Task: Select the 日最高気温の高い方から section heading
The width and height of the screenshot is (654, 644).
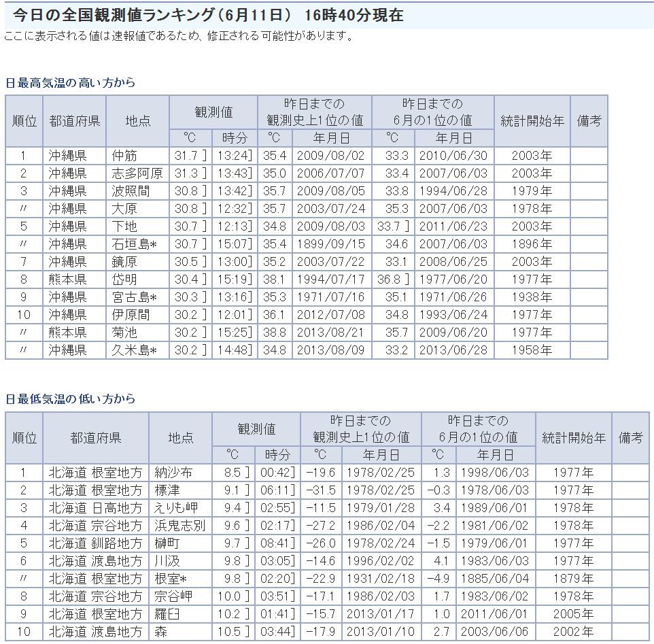Action: (x=71, y=83)
